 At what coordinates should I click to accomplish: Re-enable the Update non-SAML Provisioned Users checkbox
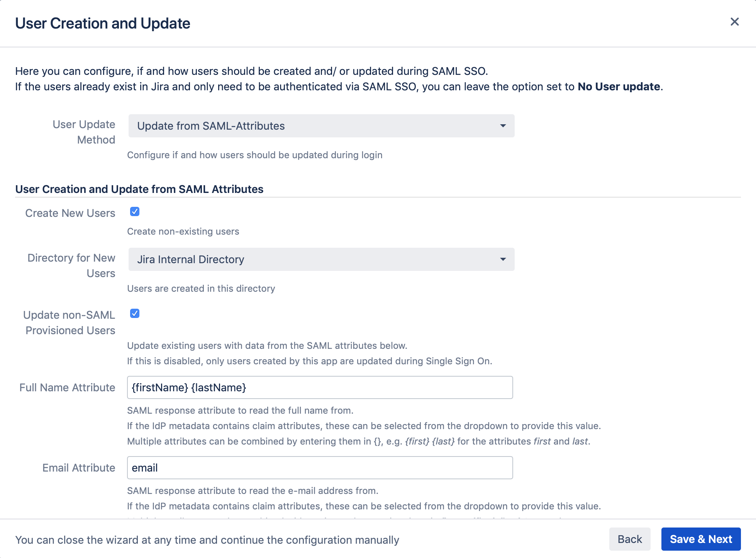(x=134, y=313)
